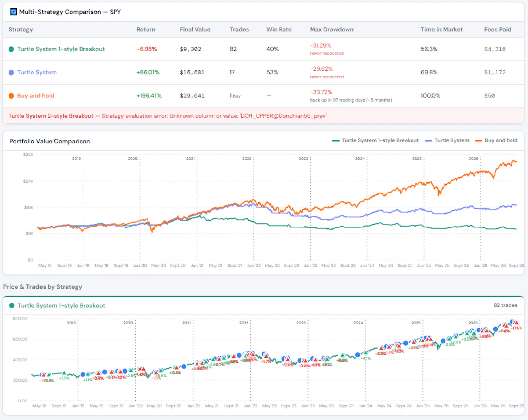Screen dimensions: 528x420
Task: Click the Final Value column header
Action: coord(195,30)
